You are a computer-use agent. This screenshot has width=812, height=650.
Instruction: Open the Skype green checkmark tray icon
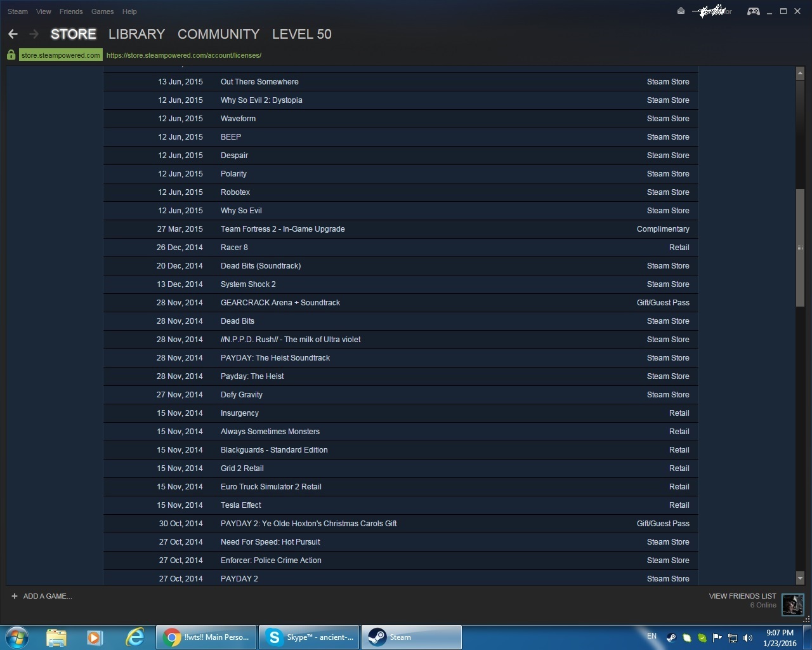[x=702, y=638]
